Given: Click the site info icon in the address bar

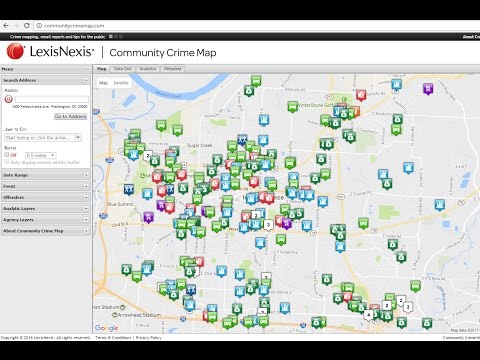Looking at the screenshot, I should tap(39, 26).
